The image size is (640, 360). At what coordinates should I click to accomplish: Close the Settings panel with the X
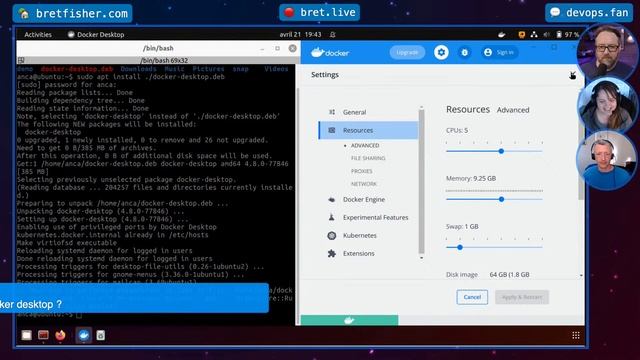click(572, 75)
